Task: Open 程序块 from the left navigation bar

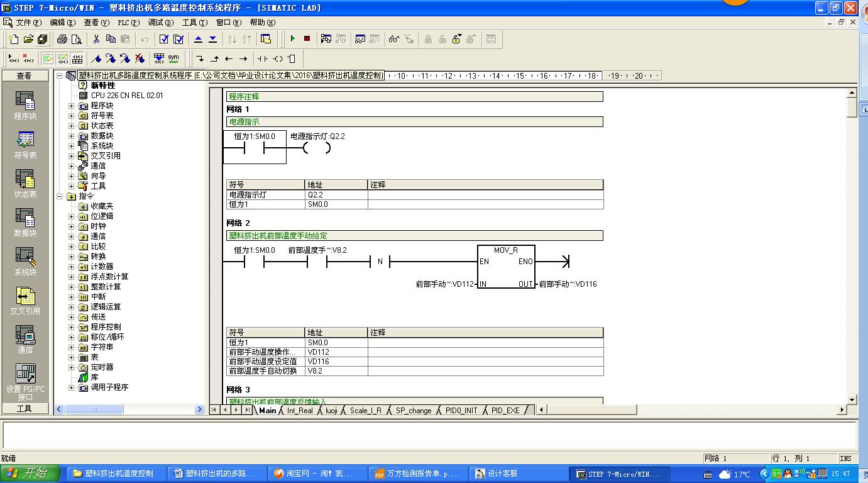Action: (26, 105)
